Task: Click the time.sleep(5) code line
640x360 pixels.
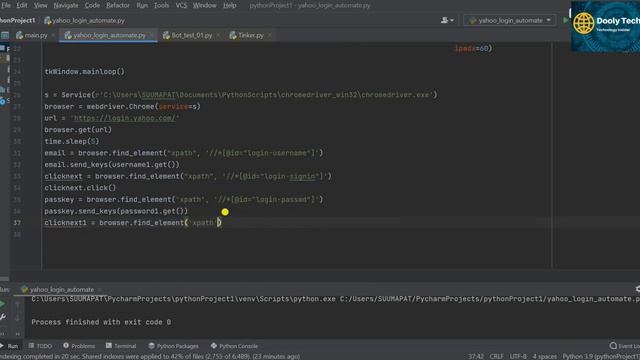Action: (72, 141)
